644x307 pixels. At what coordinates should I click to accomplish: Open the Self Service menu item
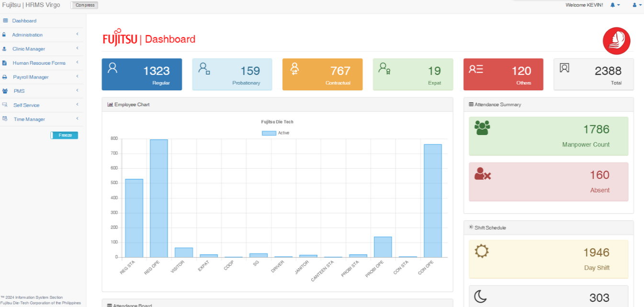pyautogui.click(x=26, y=105)
